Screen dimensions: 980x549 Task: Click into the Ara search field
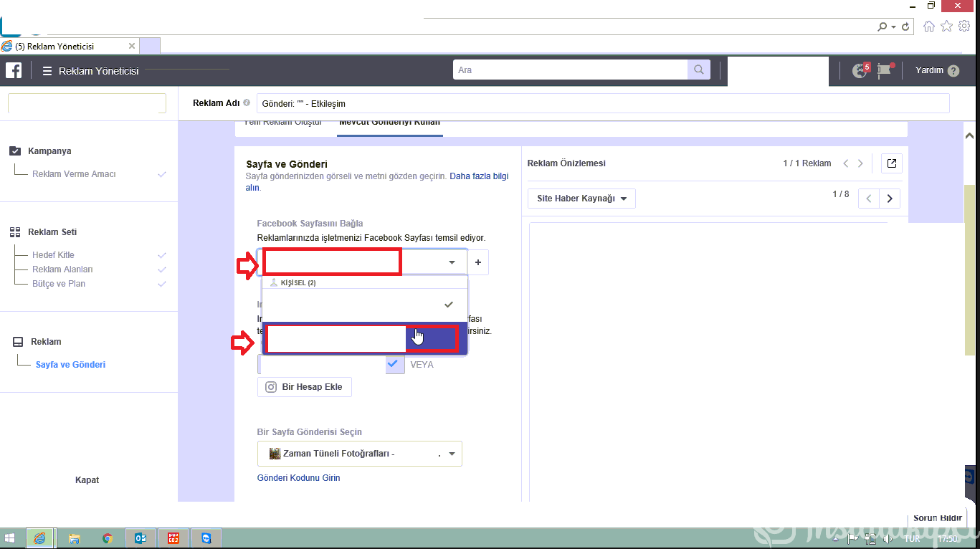(571, 70)
